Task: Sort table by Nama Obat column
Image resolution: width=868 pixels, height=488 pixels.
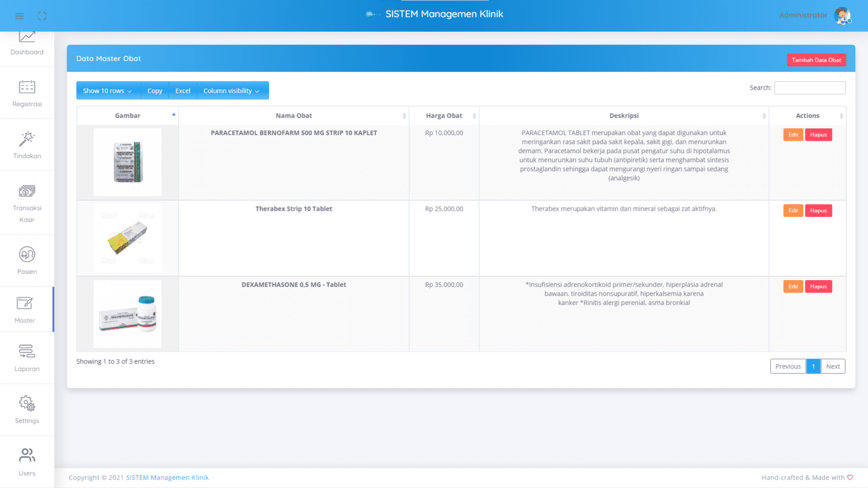Action: pos(294,116)
